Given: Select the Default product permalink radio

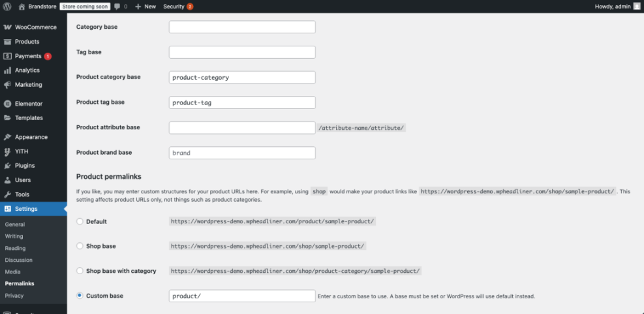Looking at the screenshot, I should click(x=80, y=221).
